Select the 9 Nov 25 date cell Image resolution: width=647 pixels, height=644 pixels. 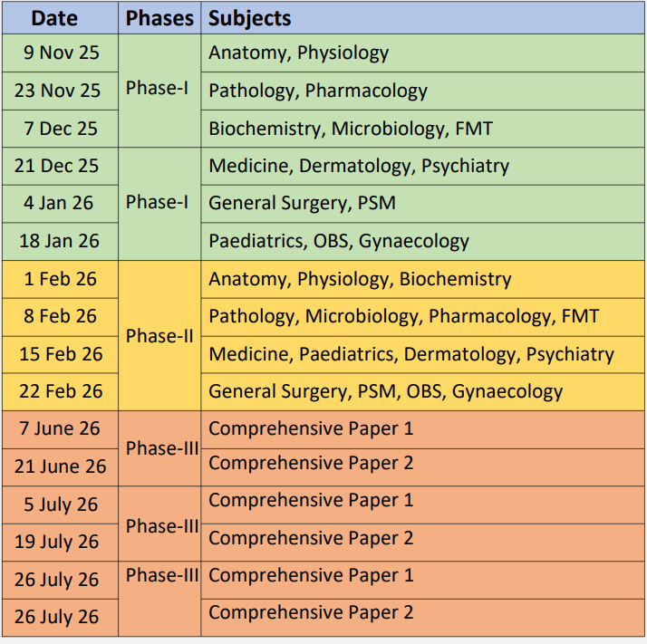[62, 53]
